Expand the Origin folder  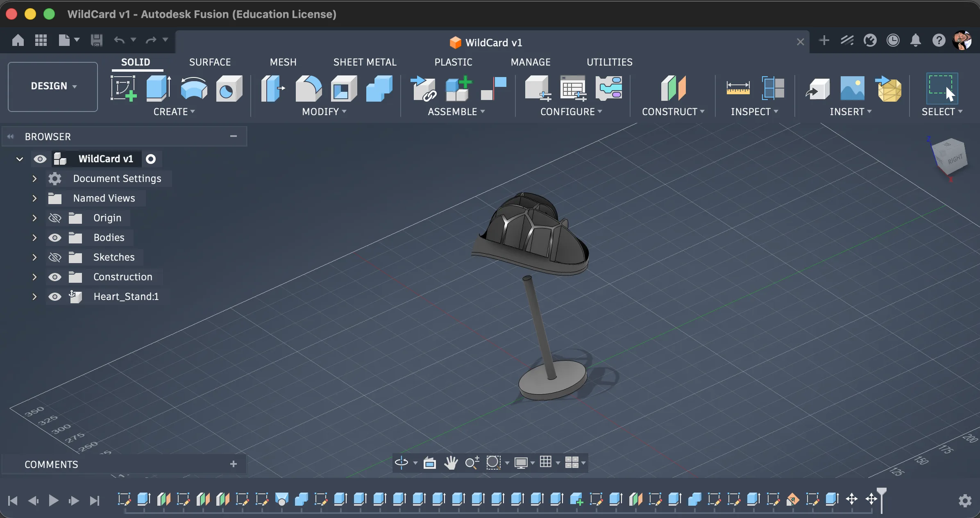point(34,218)
